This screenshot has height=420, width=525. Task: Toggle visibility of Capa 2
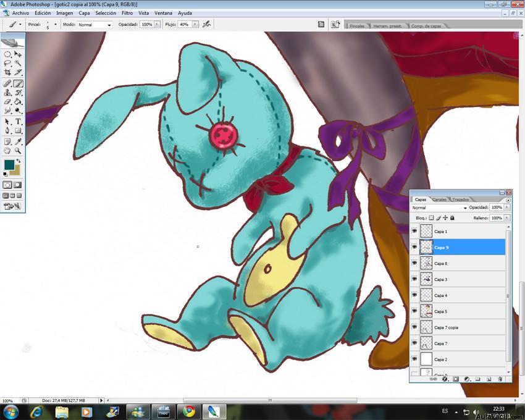point(414,359)
